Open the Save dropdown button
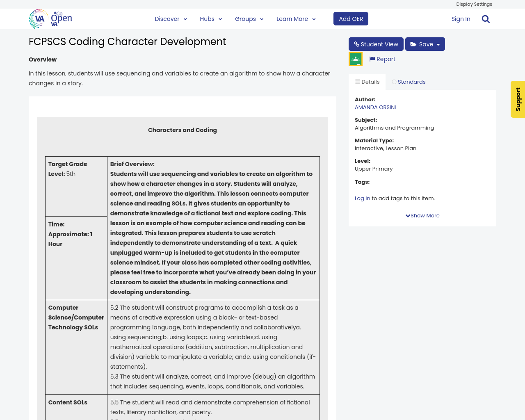 point(425,44)
